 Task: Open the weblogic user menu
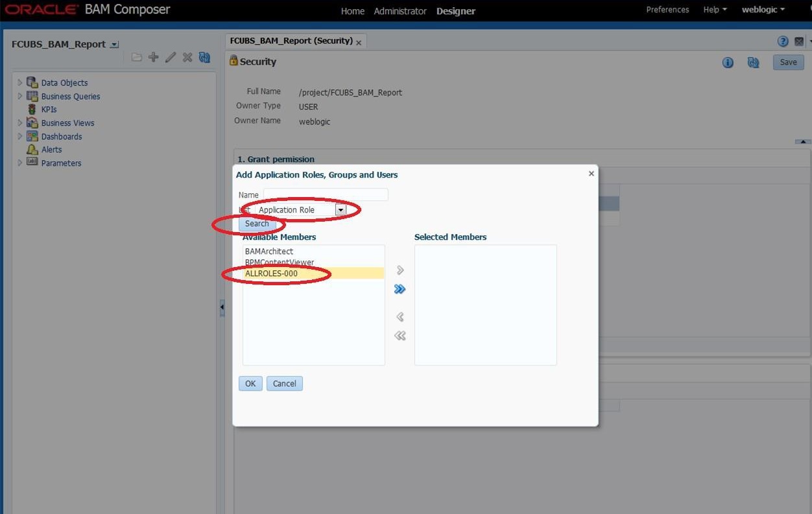coord(763,10)
